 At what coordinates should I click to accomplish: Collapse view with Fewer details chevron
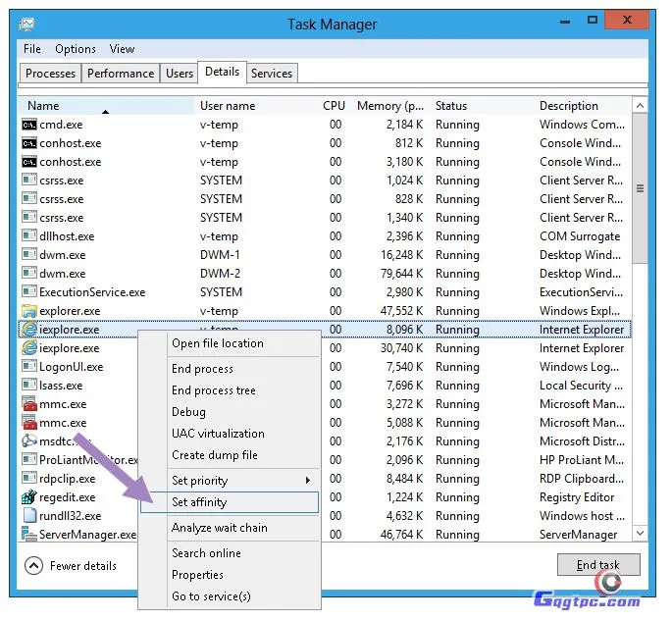33,565
